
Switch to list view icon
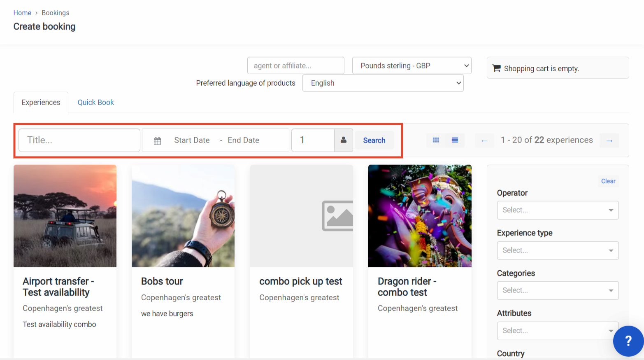pyautogui.click(x=455, y=140)
